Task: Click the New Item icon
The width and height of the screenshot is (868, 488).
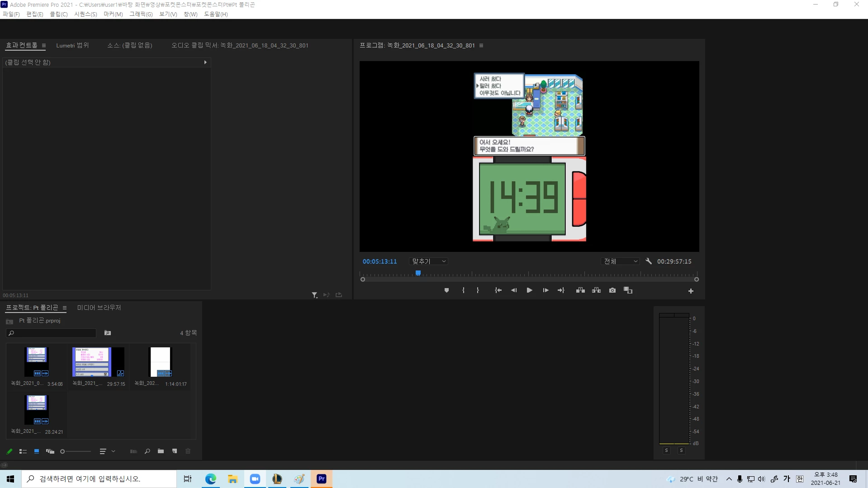Action: pos(175,451)
